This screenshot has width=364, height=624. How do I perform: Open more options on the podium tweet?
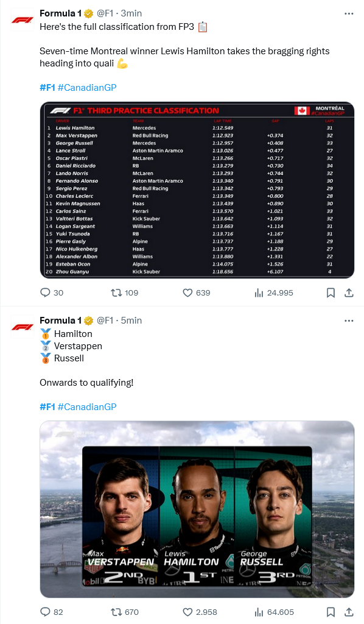click(349, 320)
